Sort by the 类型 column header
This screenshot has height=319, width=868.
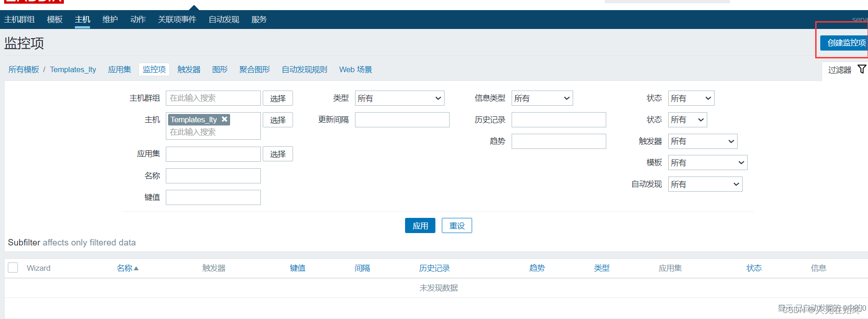click(x=602, y=268)
